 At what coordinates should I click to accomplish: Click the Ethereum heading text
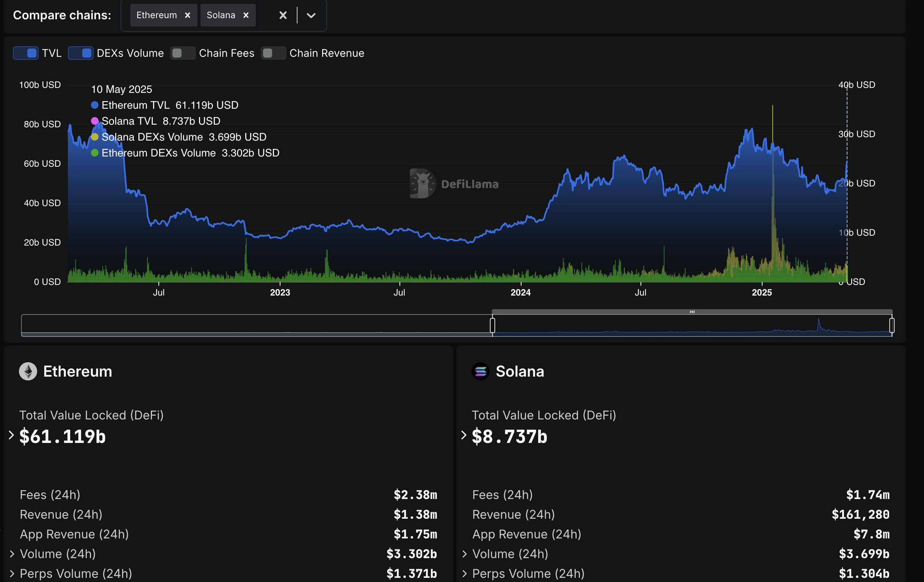point(78,371)
